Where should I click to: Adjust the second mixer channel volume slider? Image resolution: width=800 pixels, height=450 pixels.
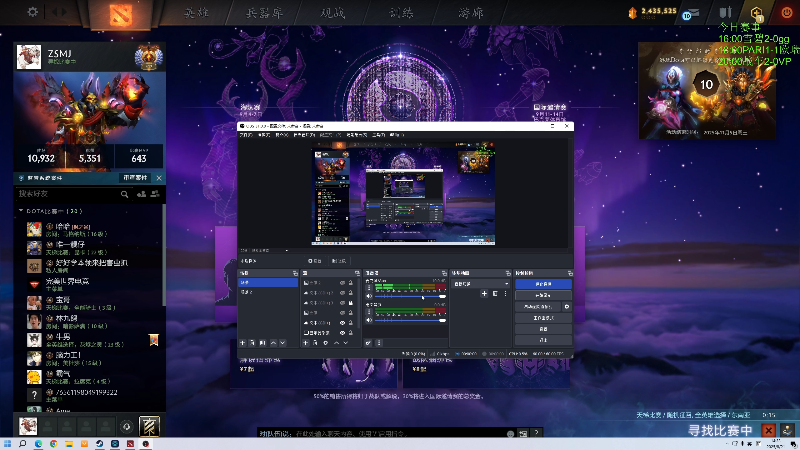click(410, 320)
